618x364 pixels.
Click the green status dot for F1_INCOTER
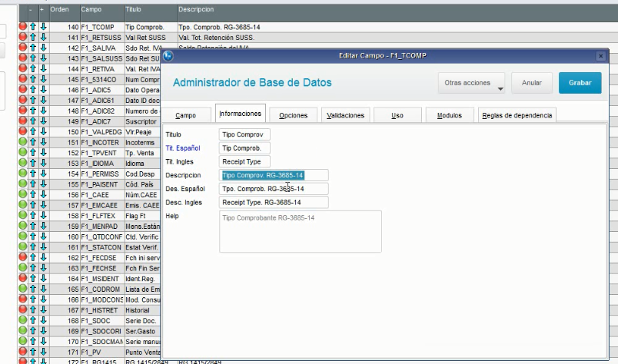(x=23, y=142)
